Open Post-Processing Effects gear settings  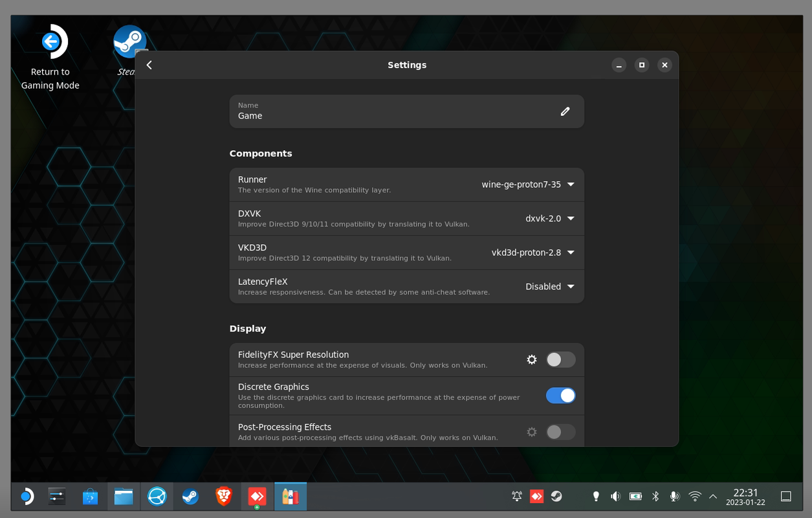[532, 432]
